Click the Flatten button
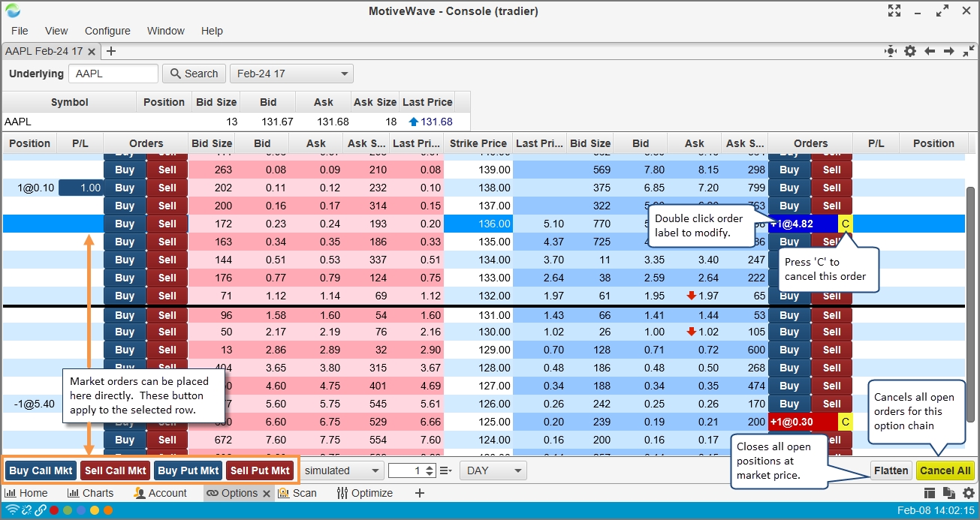 (x=891, y=470)
